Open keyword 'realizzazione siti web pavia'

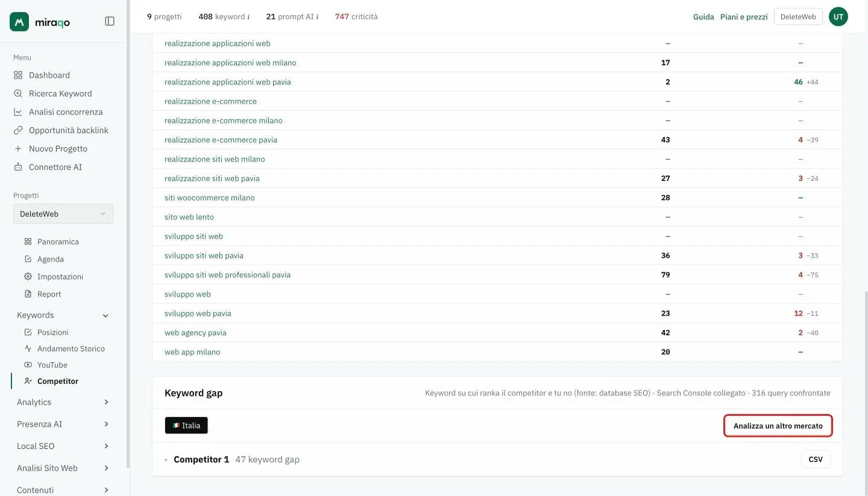[212, 178]
